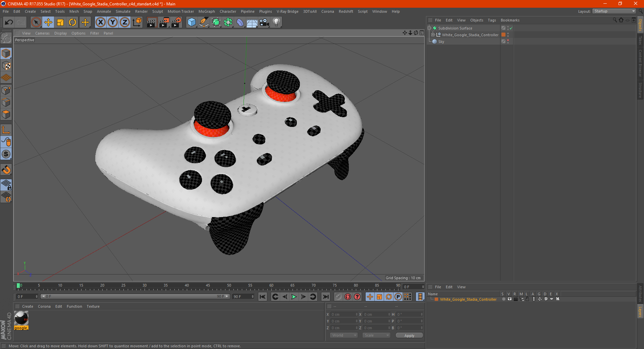Open the vertical Content Browser tab
Screen dimensions: 644x349
[x=640, y=63]
